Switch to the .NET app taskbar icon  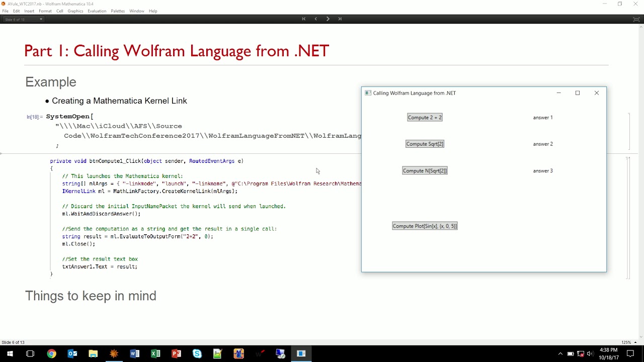coord(301,353)
